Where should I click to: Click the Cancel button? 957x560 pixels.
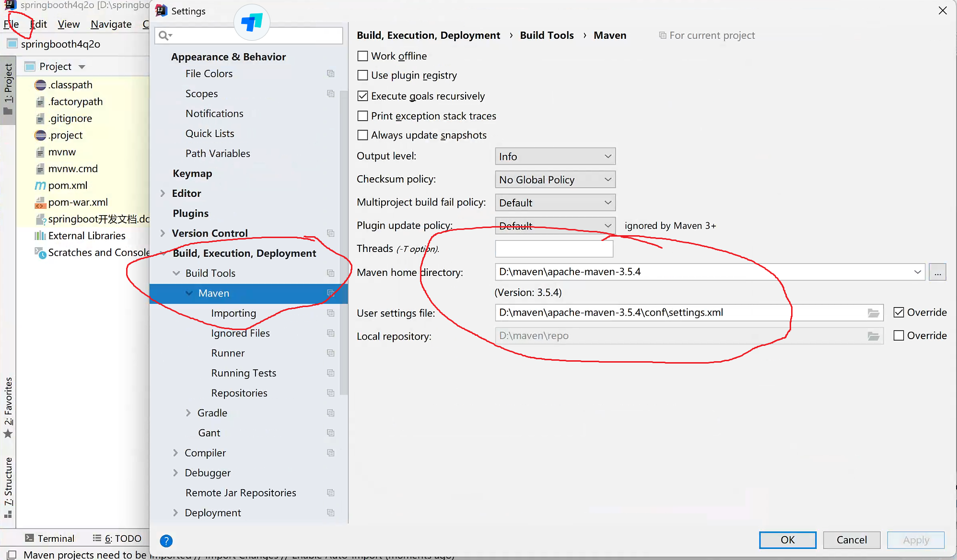pos(852,540)
